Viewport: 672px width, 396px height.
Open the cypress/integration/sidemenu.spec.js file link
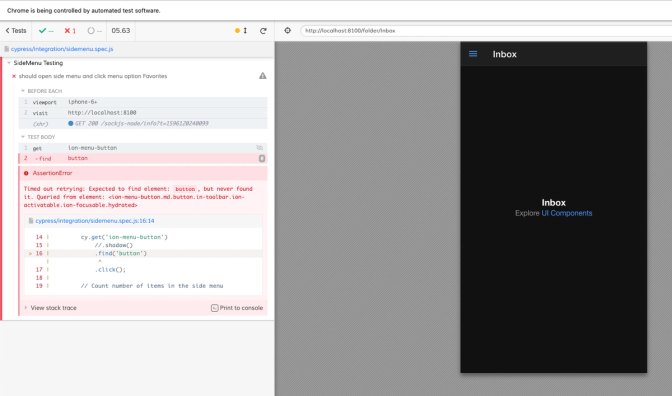click(x=62, y=49)
